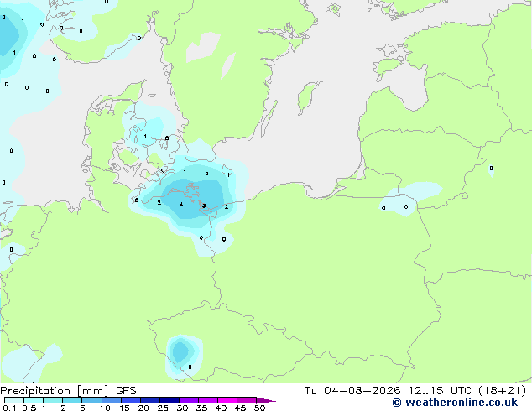Click the weatheronline.co.uk link
This screenshot has height=411, width=532.
pyautogui.click(x=462, y=403)
